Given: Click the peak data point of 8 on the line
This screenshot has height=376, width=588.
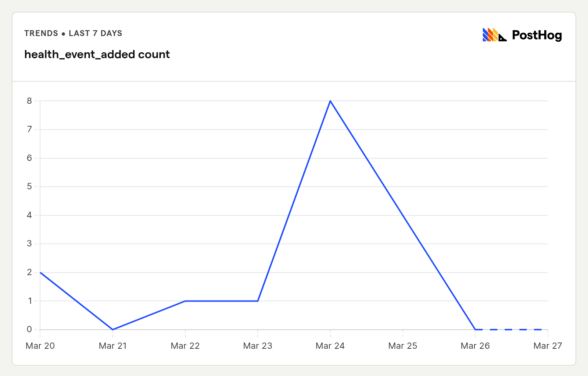Looking at the screenshot, I should tap(330, 101).
